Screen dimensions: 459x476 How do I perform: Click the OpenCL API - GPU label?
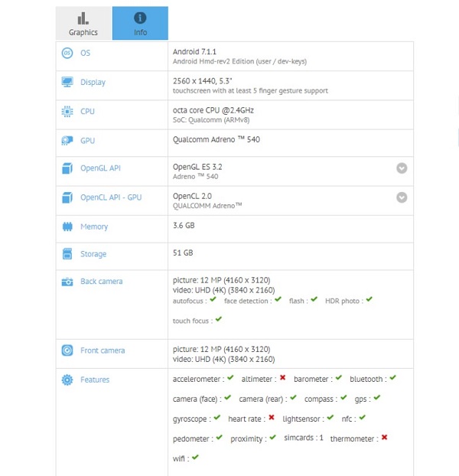coord(111,197)
